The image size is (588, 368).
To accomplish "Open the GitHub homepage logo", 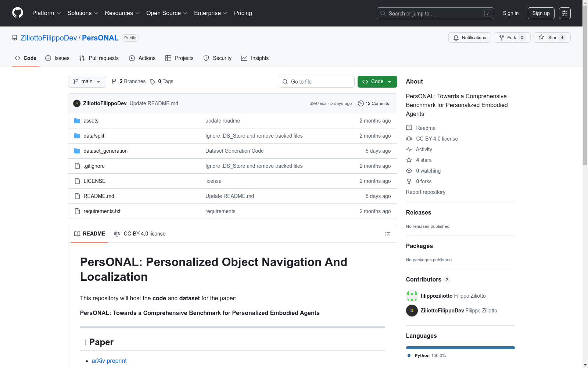I will pos(18,13).
